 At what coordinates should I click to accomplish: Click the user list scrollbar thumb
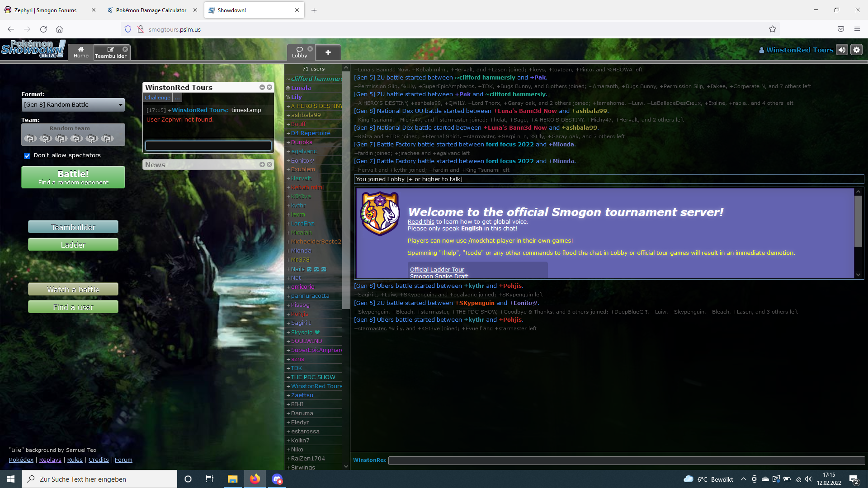tap(346, 190)
